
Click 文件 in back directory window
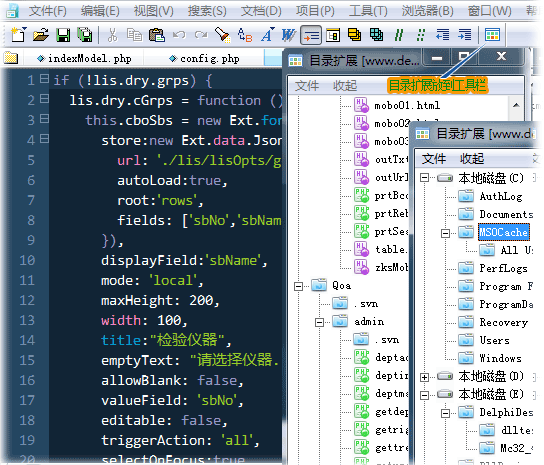click(307, 86)
